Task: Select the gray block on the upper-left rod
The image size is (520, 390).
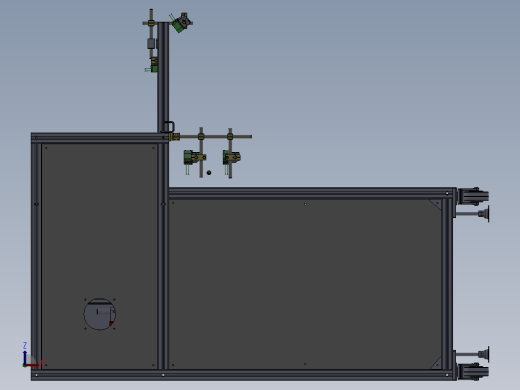Action: click(x=151, y=43)
